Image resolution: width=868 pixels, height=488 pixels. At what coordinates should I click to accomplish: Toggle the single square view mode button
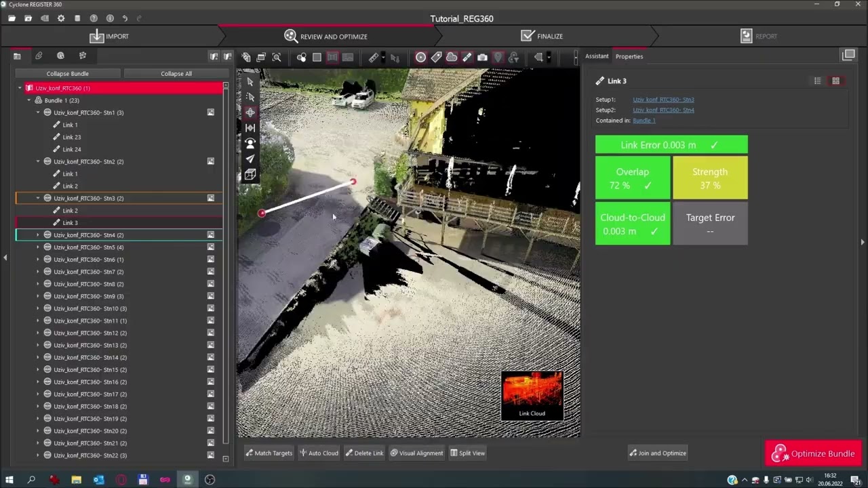(x=317, y=58)
